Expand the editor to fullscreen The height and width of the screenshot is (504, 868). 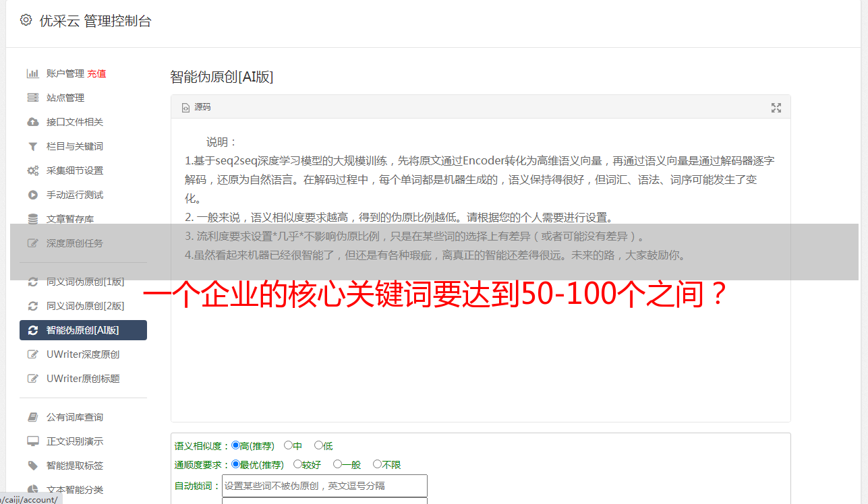(776, 108)
